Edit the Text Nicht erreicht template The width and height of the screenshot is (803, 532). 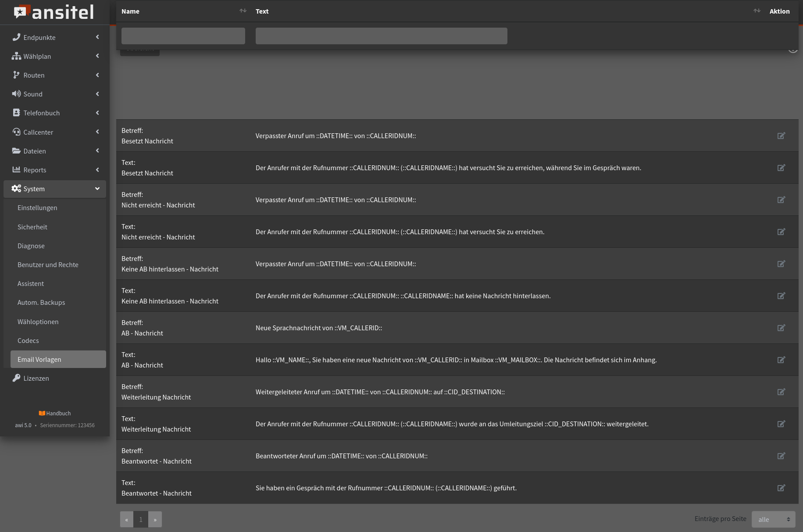(x=781, y=232)
